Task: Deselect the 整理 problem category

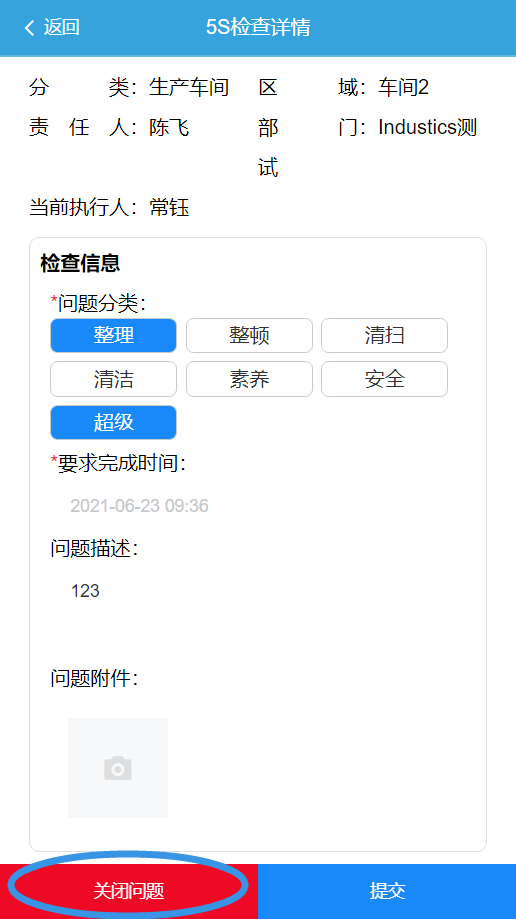Action: point(113,336)
